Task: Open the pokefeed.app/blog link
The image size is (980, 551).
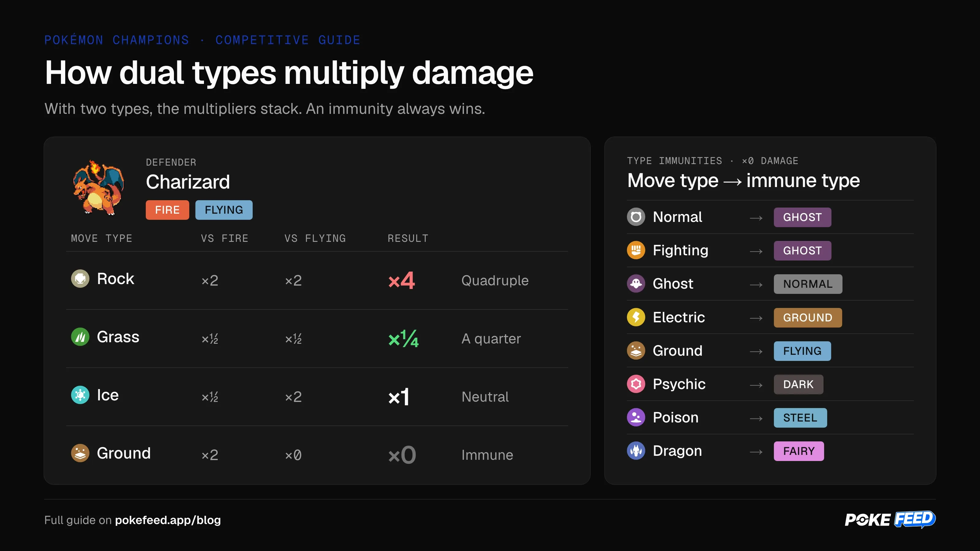Action: point(168,520)
